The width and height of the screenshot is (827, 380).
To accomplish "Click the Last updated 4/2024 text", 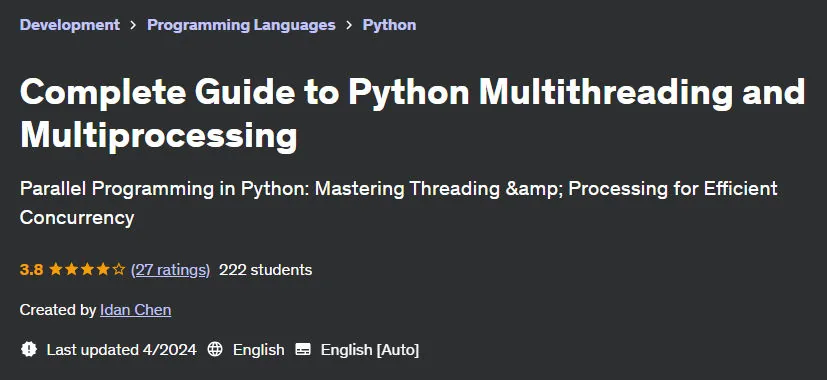I will (x=121, y=349).
